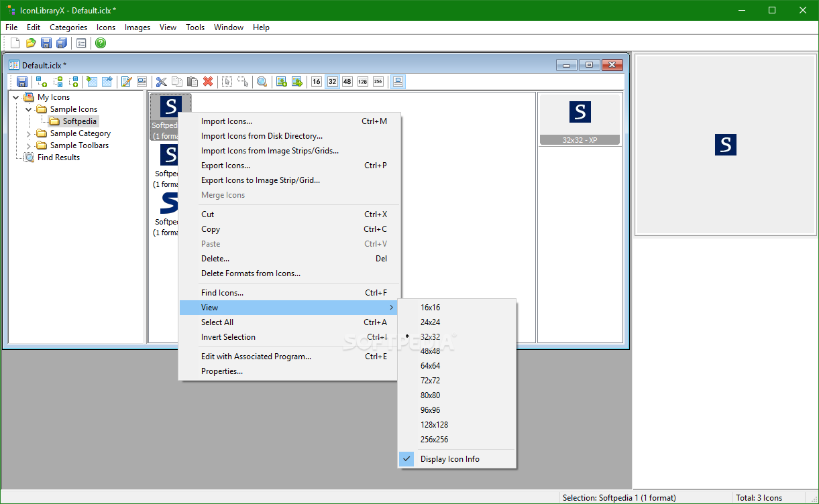
Task: Click the Paste clipboard icon
Action: click(193, 82)
